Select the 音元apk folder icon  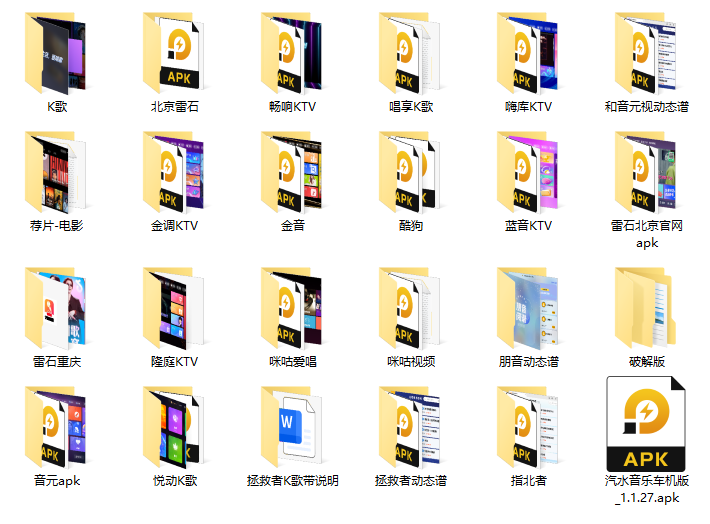click(55, 427)
